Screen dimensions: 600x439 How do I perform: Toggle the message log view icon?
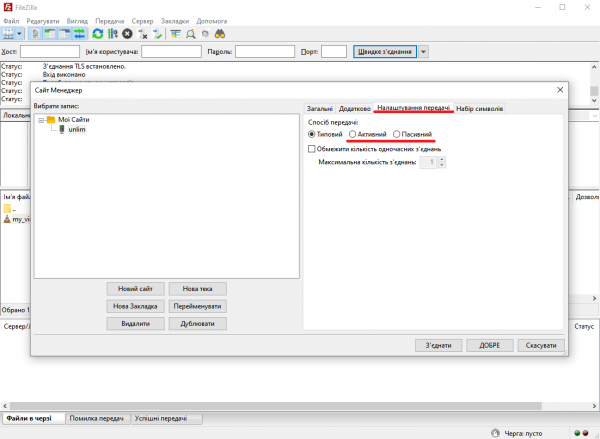click(x=35, y=33)
